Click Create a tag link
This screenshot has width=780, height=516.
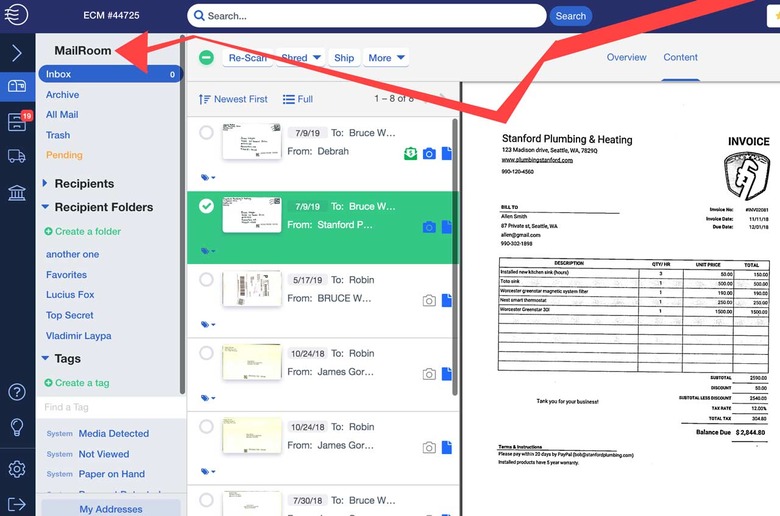77,383
